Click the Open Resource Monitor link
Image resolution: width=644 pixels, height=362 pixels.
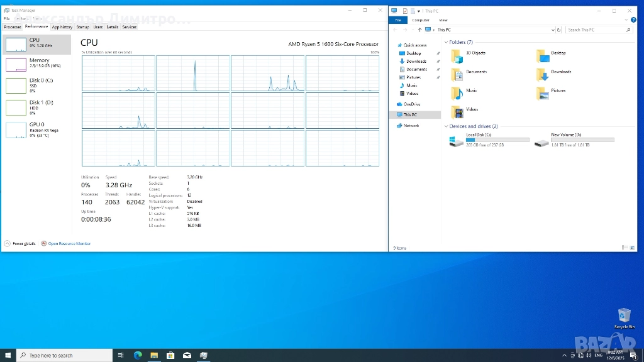tap(69, 243)
